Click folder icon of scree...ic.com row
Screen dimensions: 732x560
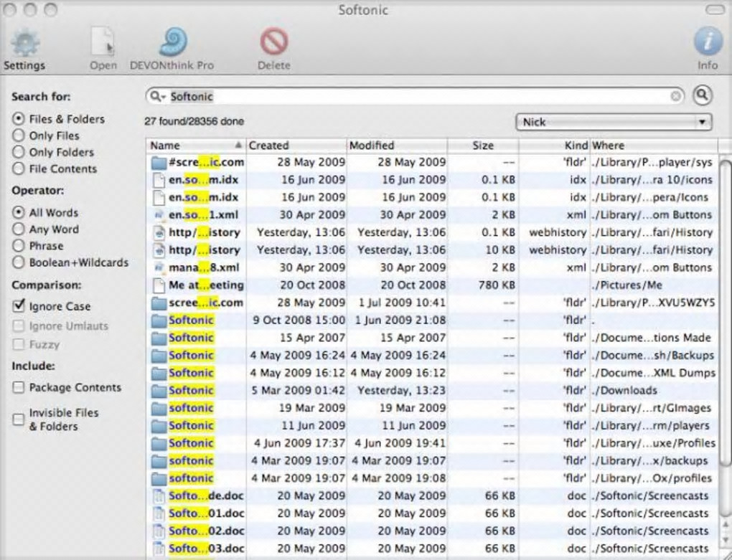point(159,303)
